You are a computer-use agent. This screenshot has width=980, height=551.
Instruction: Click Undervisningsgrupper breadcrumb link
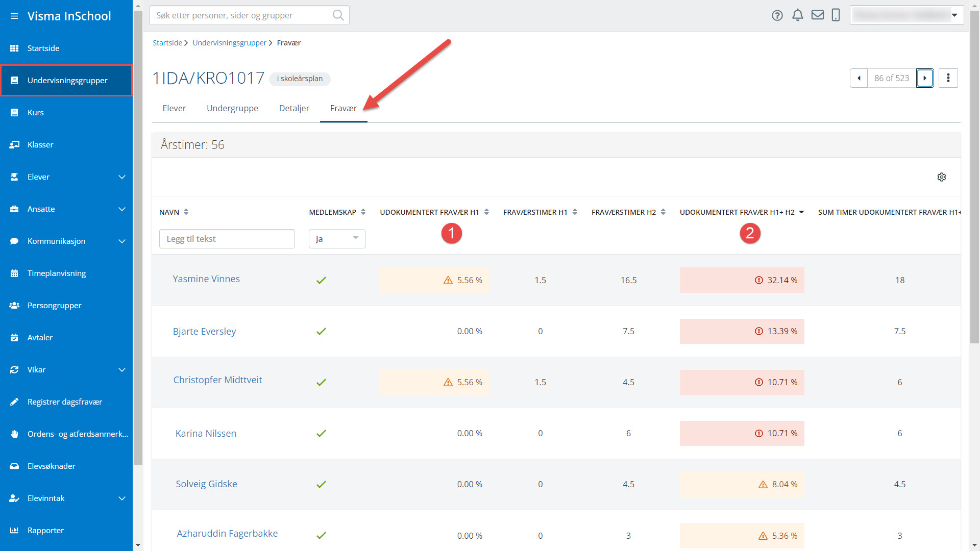(229, 43)
